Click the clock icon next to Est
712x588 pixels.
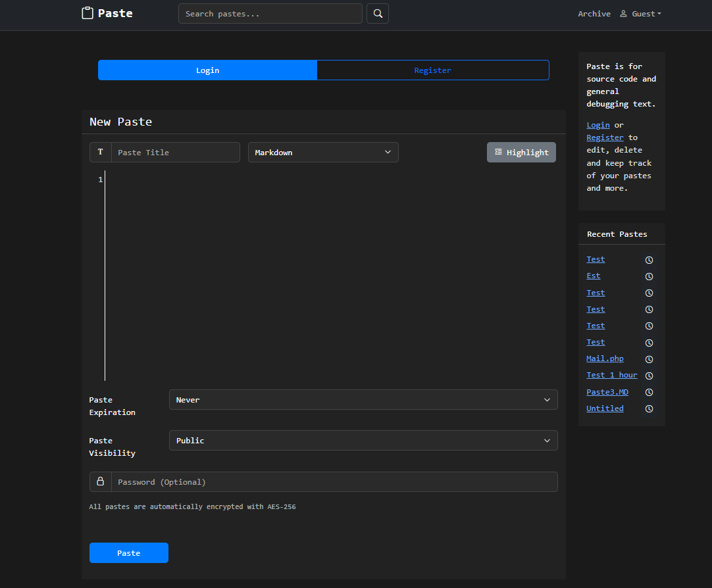tap(649, 276)
